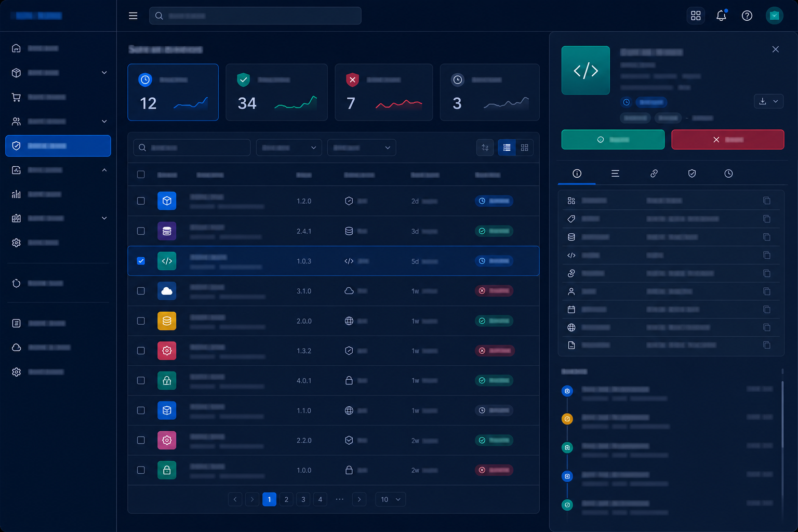Viewport: 798px width, 532px height.
Task: Check the checkbox for the 1.1.0 row
Action: (x=141, y=410)
